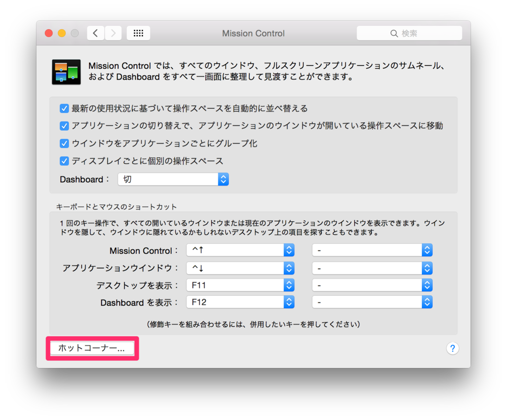Click the Mission Control app icon
This screenshot has width=507, height=420.
66,72
